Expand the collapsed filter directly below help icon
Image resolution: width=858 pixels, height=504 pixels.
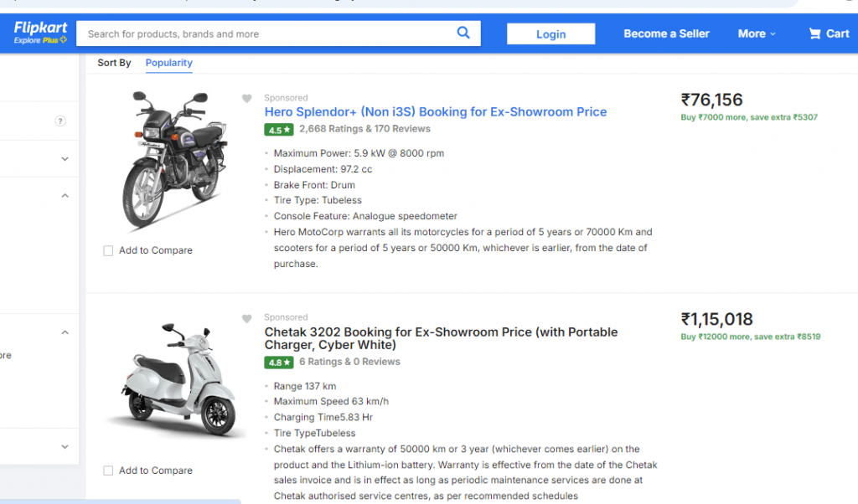point(65,159)
